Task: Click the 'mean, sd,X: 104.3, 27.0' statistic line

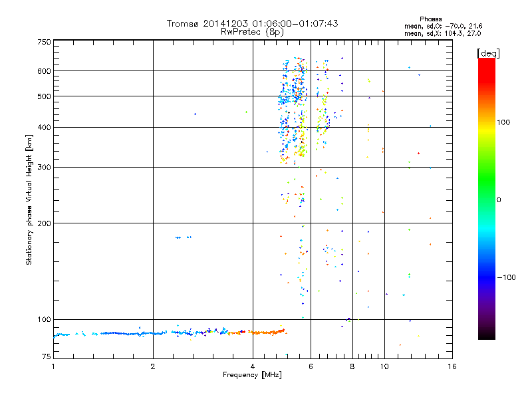Action: point(442,33)
